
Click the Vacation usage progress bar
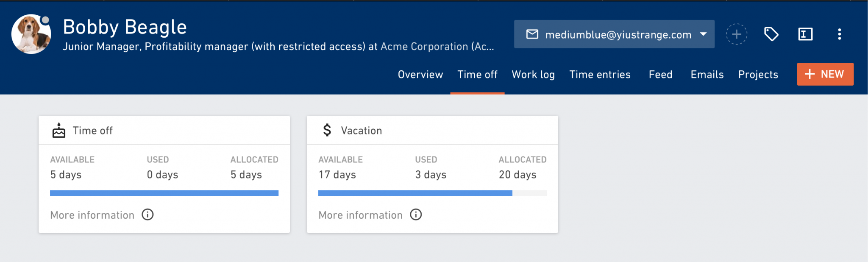(432, 193)
